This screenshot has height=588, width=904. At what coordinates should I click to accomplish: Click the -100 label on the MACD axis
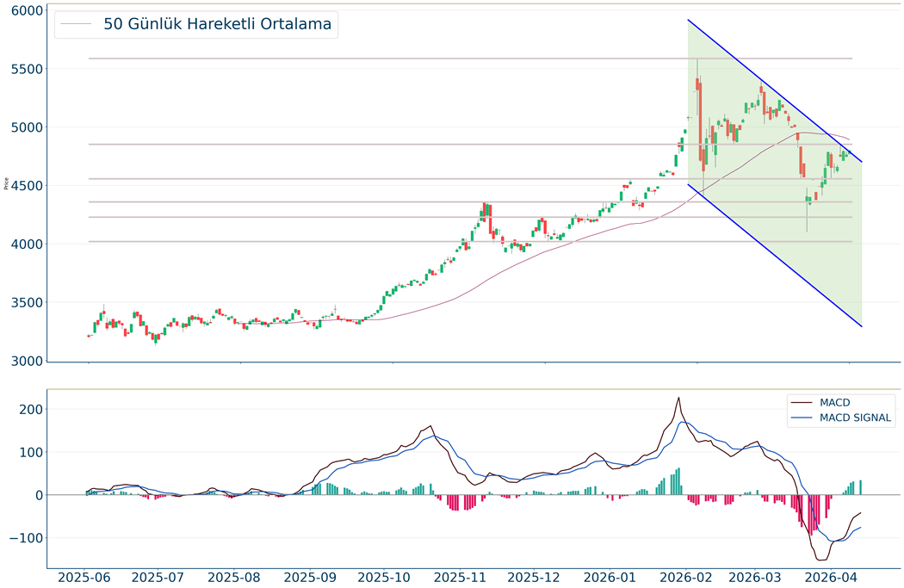pos(26,538)
